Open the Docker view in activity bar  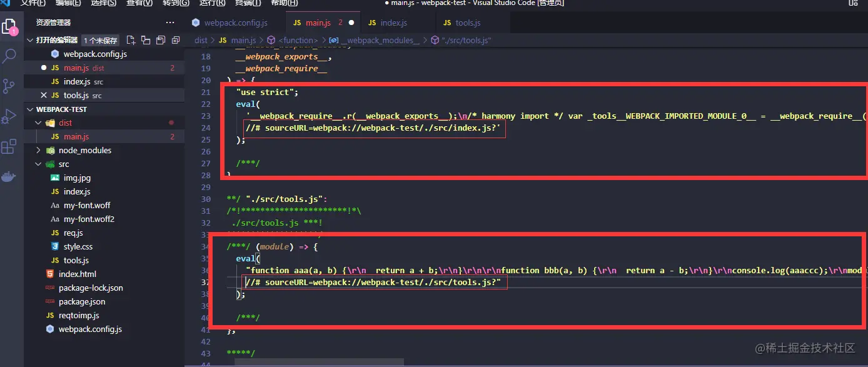coord(9,177)
